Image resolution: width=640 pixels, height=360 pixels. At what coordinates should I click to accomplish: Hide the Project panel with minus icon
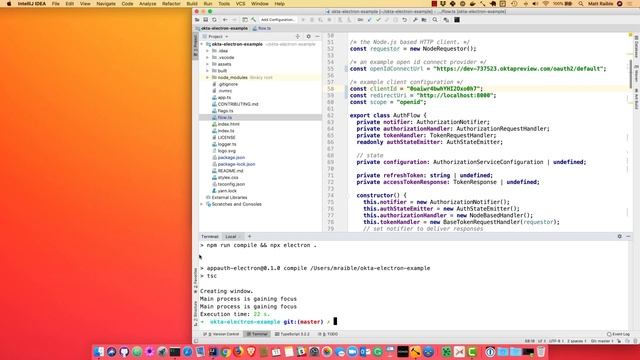[x=318, y=37]
